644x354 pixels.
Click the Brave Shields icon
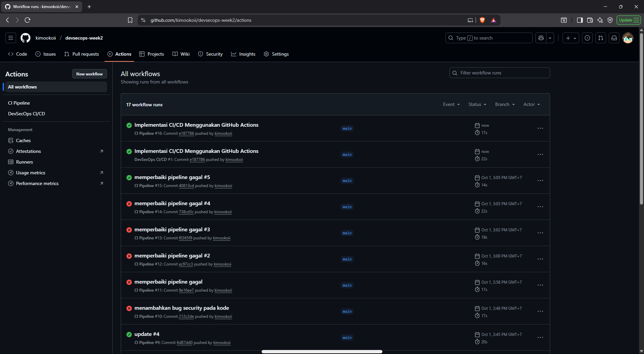(x=482, y=20)
